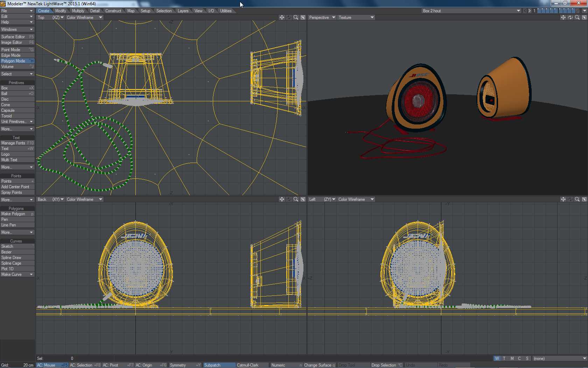Open the Surface Editor
This screenshot has height=368, width=588.
[x=17, y=37]
